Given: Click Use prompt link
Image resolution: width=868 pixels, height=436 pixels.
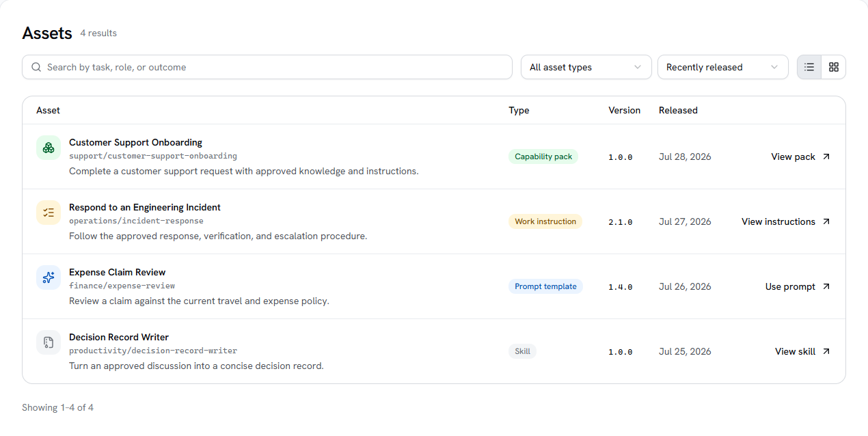Looking at the screenshot, I should click(798, 286).
